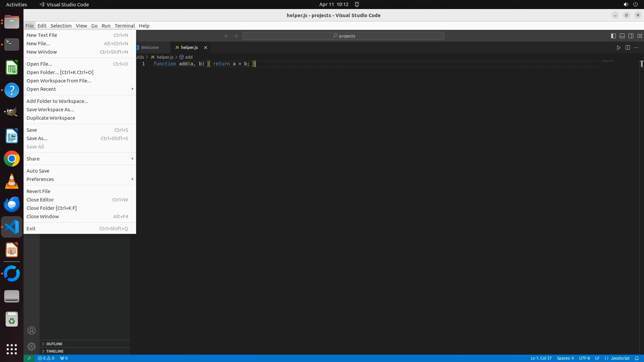This screenshot has width=644, height=362.
Task: Select Save As... from the File menu
Action: (x=37, y=138)
